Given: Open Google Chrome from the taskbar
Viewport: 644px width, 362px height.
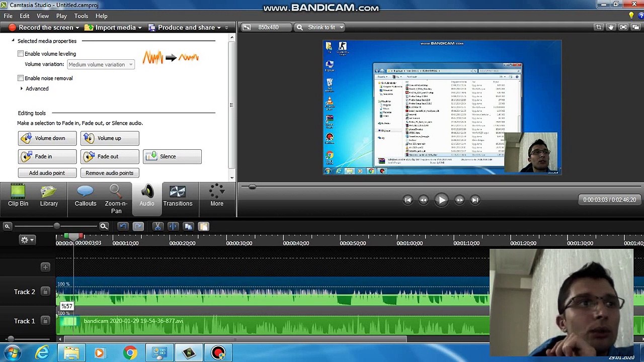Looking at the screenshot, I should click(x=130, y=353).
